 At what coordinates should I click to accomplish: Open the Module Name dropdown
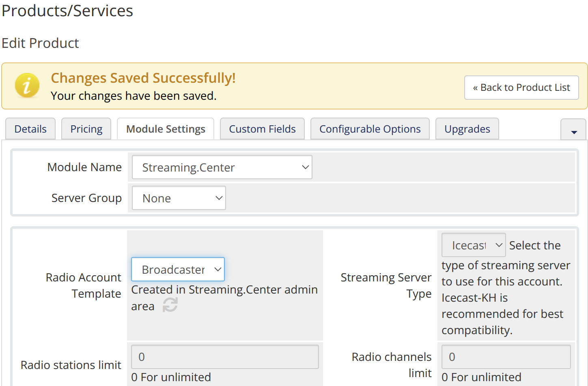222,167
